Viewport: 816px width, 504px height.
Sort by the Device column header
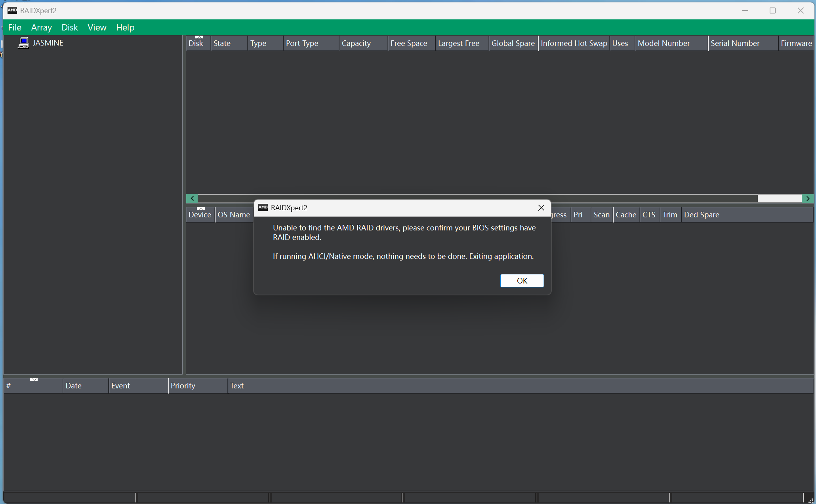click(x=200, y=215)
